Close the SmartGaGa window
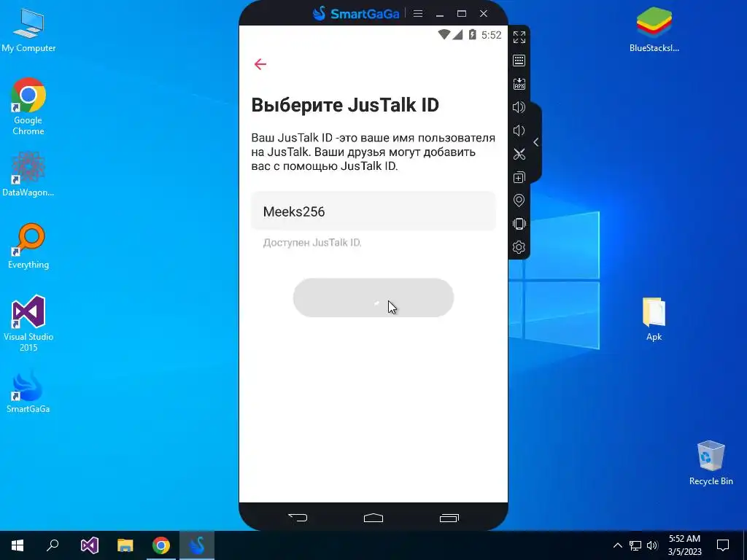This screenshot has height=560, width=747. [x=484, y=13]
